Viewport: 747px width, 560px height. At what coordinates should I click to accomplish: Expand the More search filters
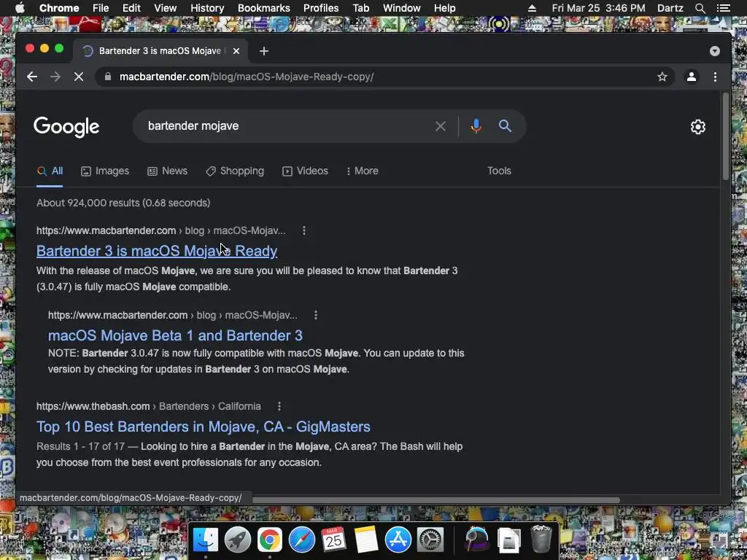coord(363,171)
